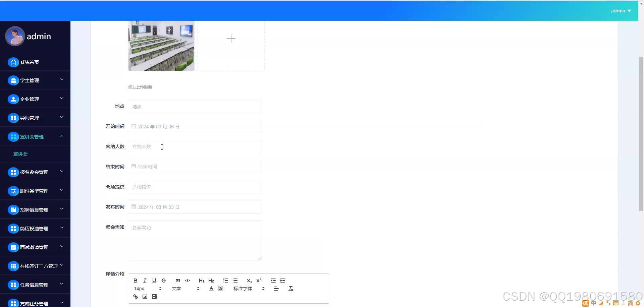Insert a code block in editor
The height and width of the screenshot is (307, 644).
(x=187, y=281)
